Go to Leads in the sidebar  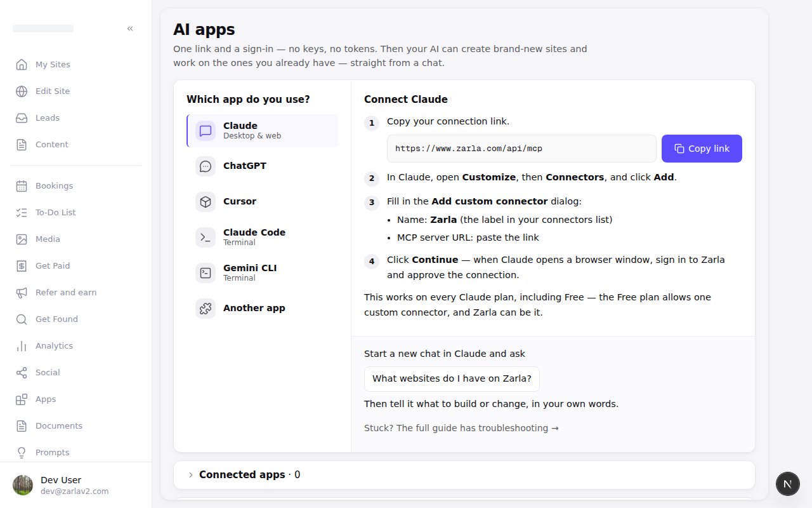76,118
